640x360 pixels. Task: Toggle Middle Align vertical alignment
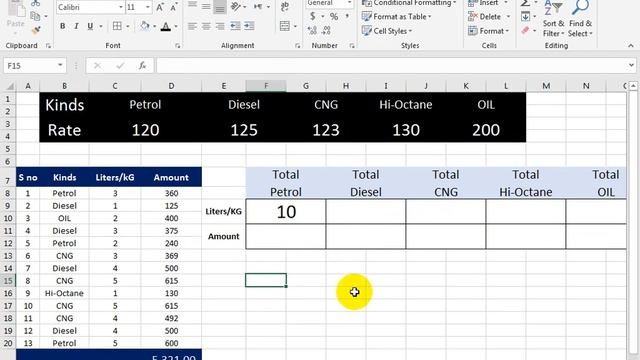tap(206, 6)
